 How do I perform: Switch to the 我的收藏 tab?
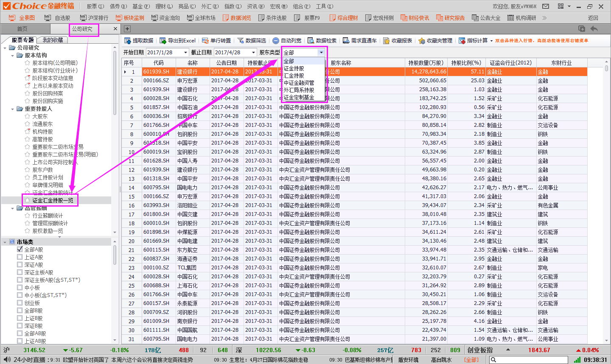53,40
